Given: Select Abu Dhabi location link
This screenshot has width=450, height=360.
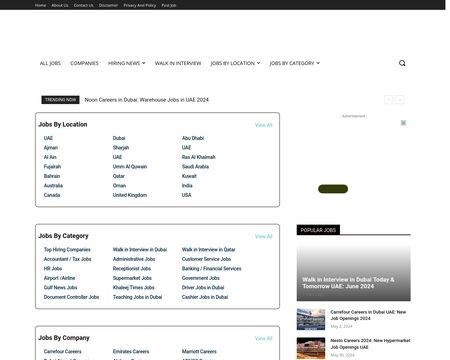Looking at the screenshot, I should click(x=193, y=138).
